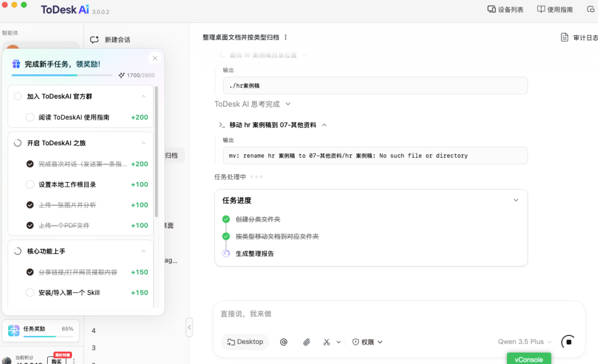Close the newbie tasks popup
Viewport: 598px width, 364px height.
coord(155,58)
